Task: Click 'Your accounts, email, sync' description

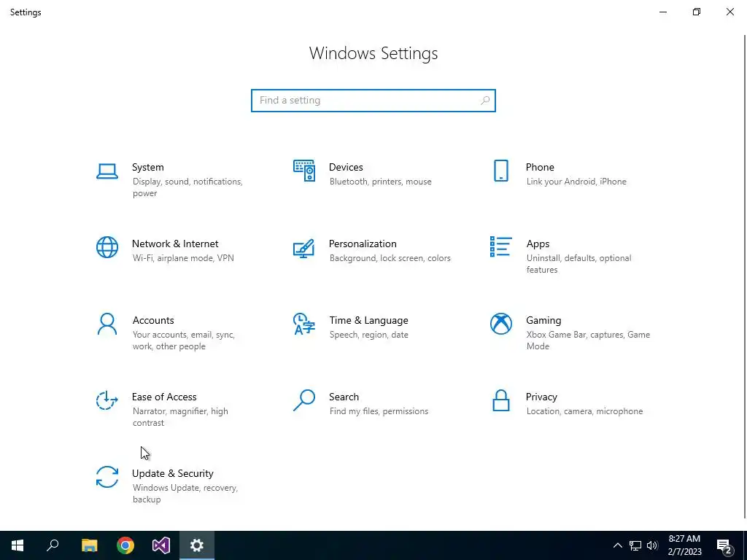Action: coord(183,335)
